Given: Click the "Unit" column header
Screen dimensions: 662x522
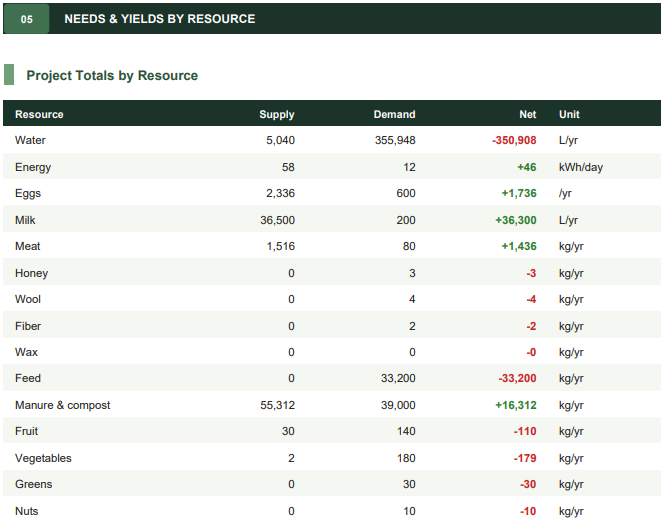Looking at the screenshot, I should [569, 114].
